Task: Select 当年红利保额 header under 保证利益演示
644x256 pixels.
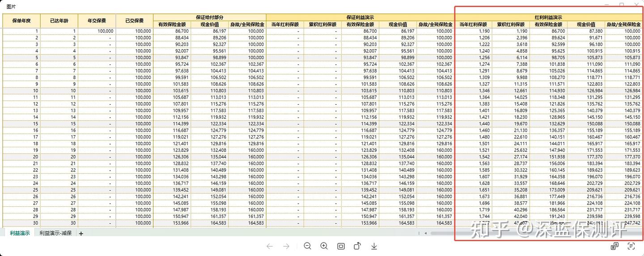Action: point(285,24)
